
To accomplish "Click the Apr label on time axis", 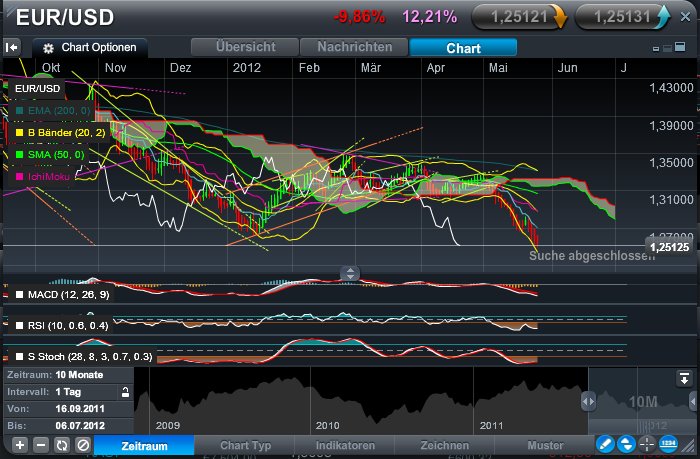I will coord(436,68).
